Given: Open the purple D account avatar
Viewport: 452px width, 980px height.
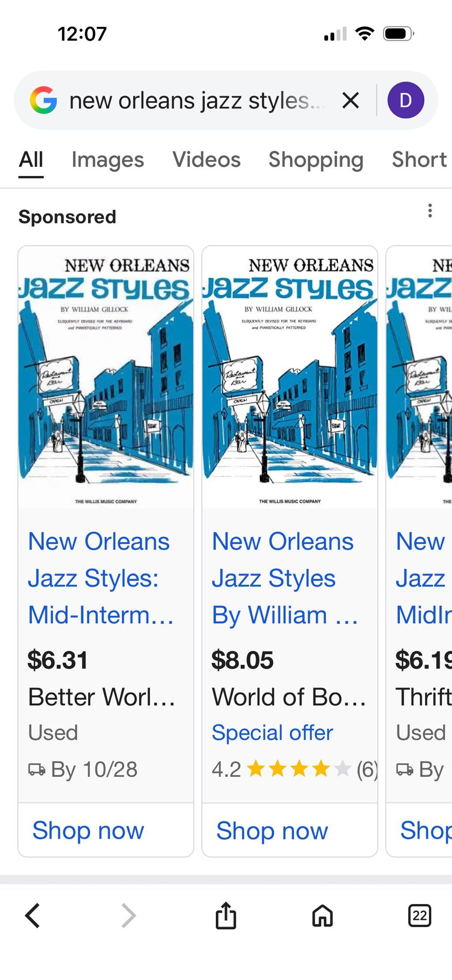Looking at the screenshot, I should [x=406, y=100].
